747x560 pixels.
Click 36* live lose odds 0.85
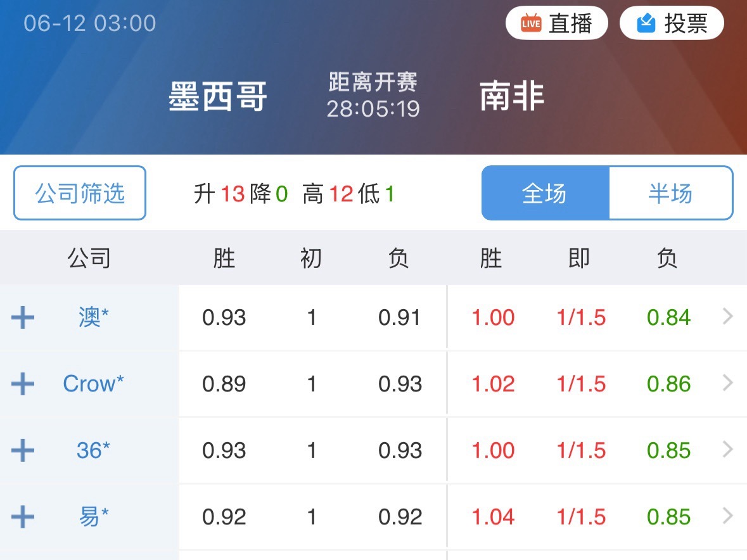[669, 450]
